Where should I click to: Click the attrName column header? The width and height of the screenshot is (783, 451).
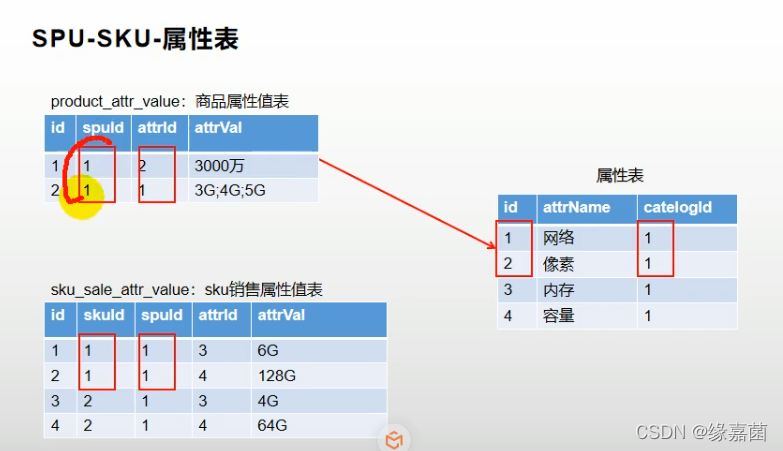click(x=577, y=207)
